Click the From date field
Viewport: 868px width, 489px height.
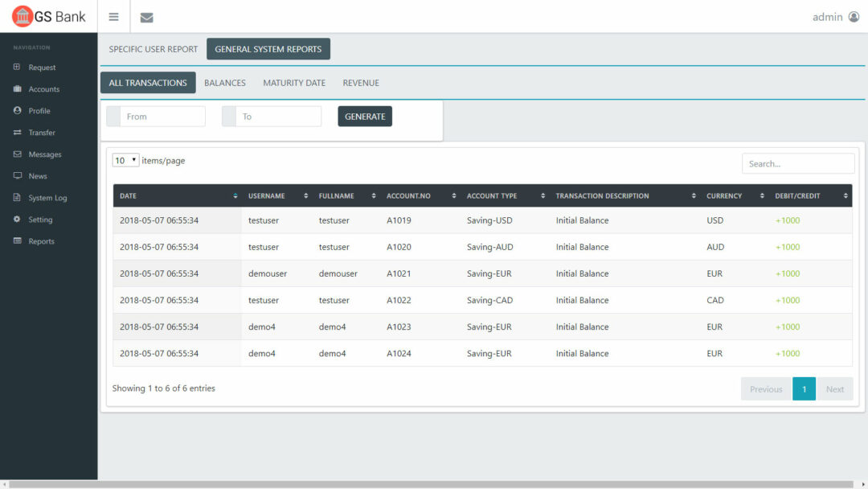[x=165, y=116]
